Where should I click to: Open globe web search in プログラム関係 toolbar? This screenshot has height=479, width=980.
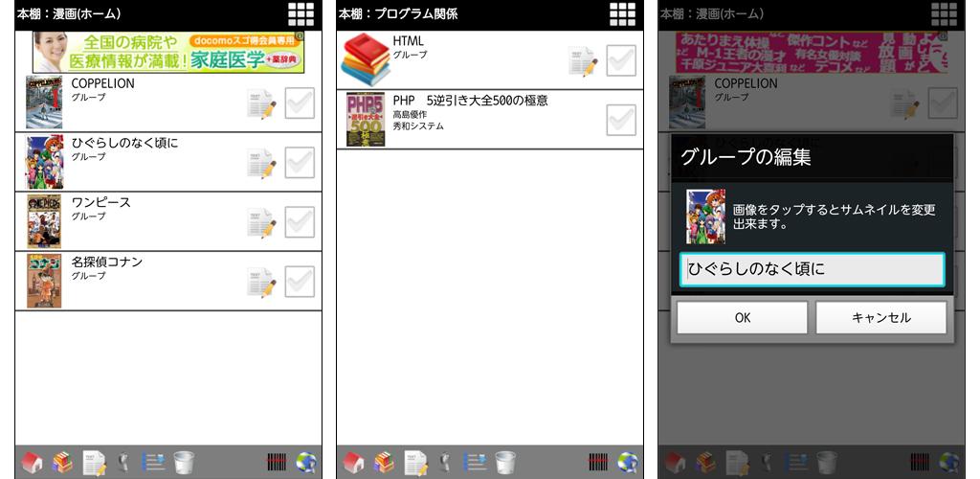point(627,463)
